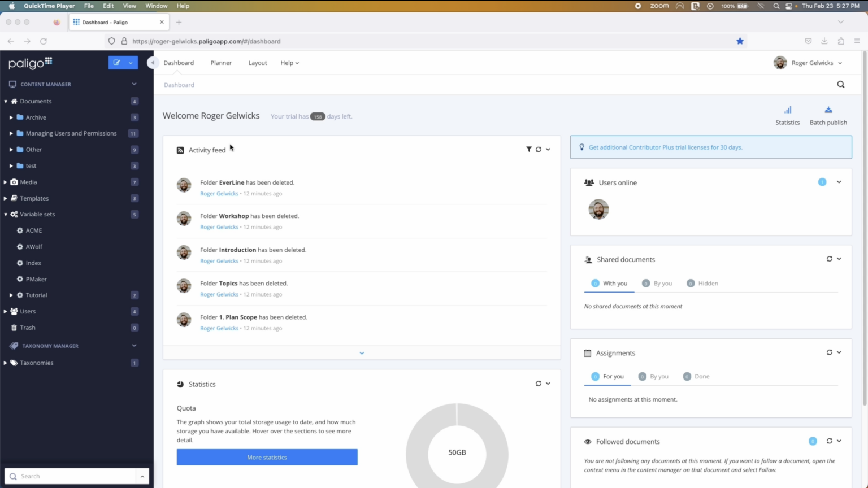Refresh the Activity feed
The width and height of the screenshot is (868, 488).
[x=539, y=150]
